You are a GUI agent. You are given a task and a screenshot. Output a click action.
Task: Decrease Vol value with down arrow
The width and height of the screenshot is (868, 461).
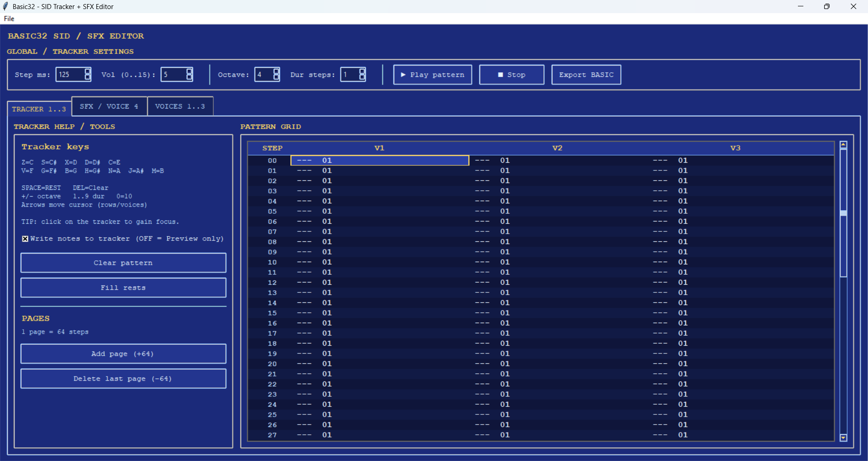pos(189,78)
